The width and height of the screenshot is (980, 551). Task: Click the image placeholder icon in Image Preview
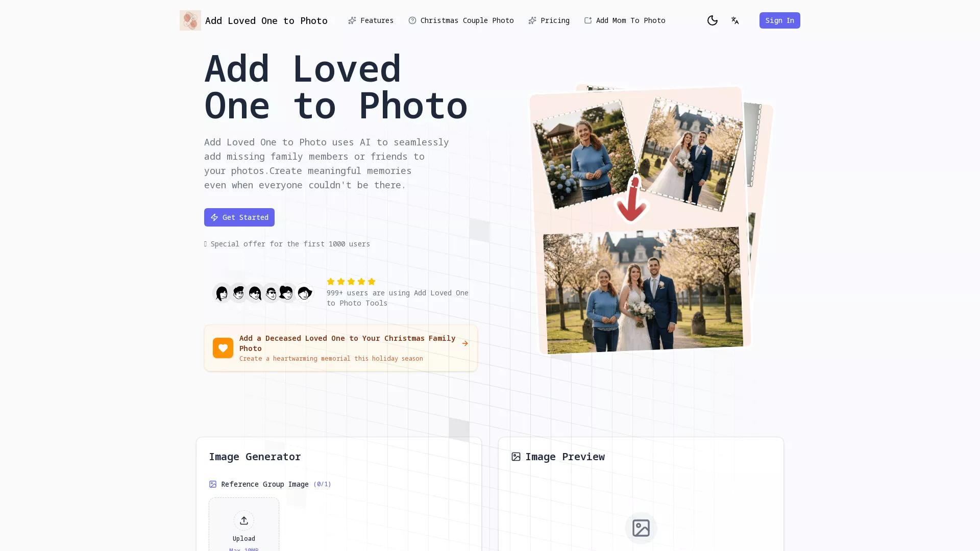[x=641, y=528]
